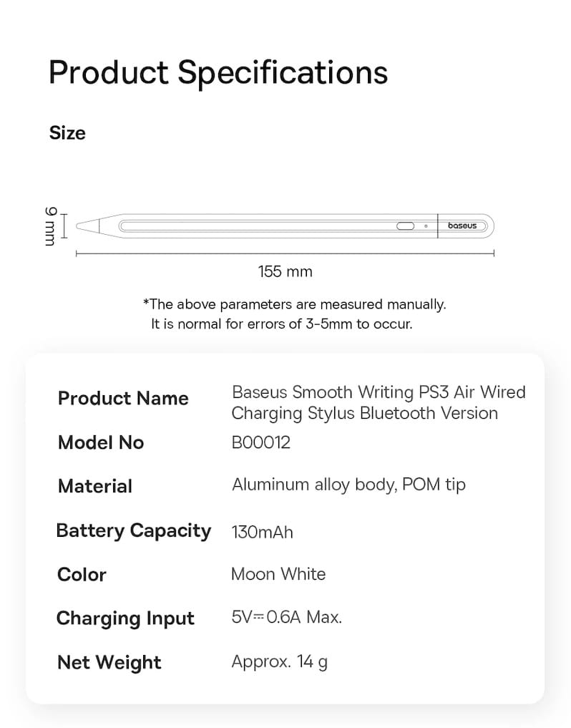
Task: Click the Battery Capacity label
Action: click(x=134, y=531)
